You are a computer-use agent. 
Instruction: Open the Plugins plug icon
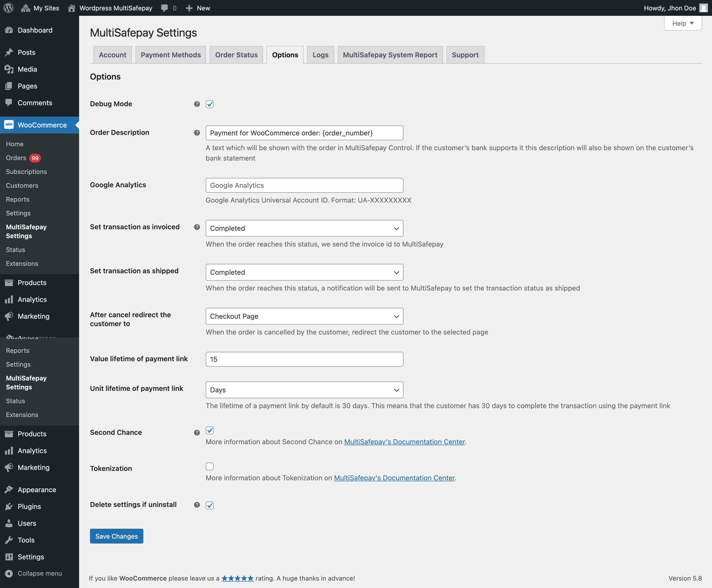click(x=9, y=506)
